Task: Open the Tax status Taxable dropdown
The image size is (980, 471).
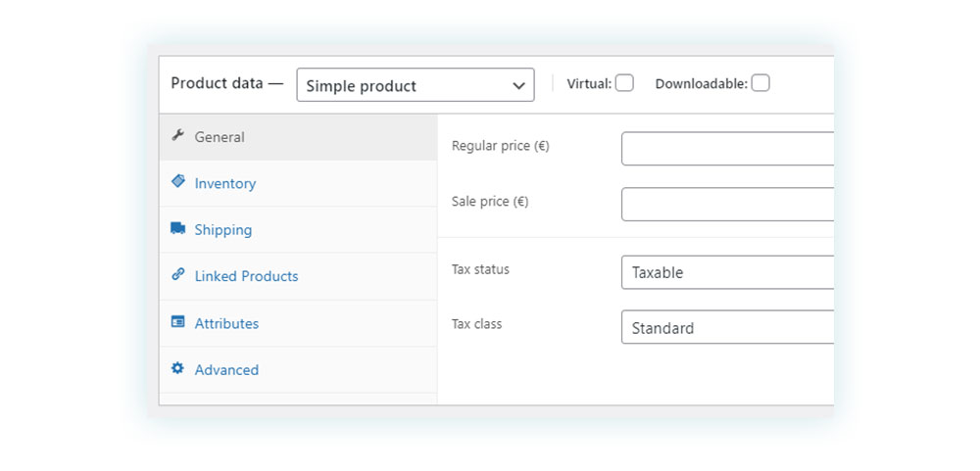Action: point(727,272)
